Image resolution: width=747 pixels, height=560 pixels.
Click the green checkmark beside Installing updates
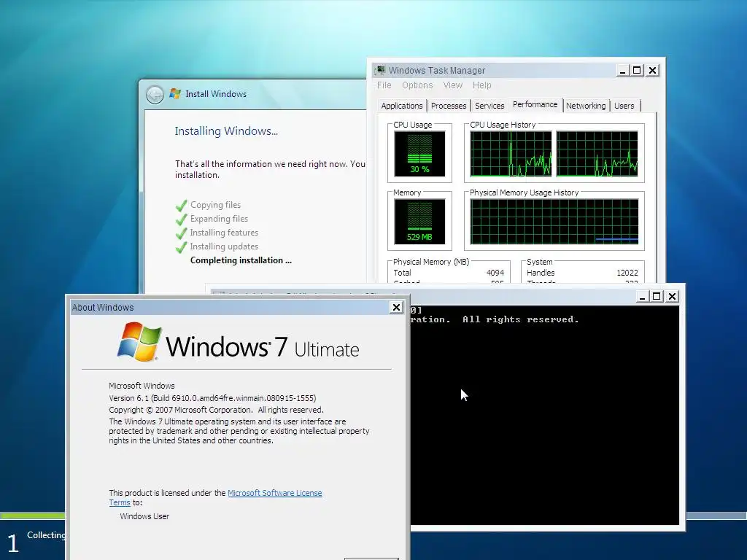181,247
